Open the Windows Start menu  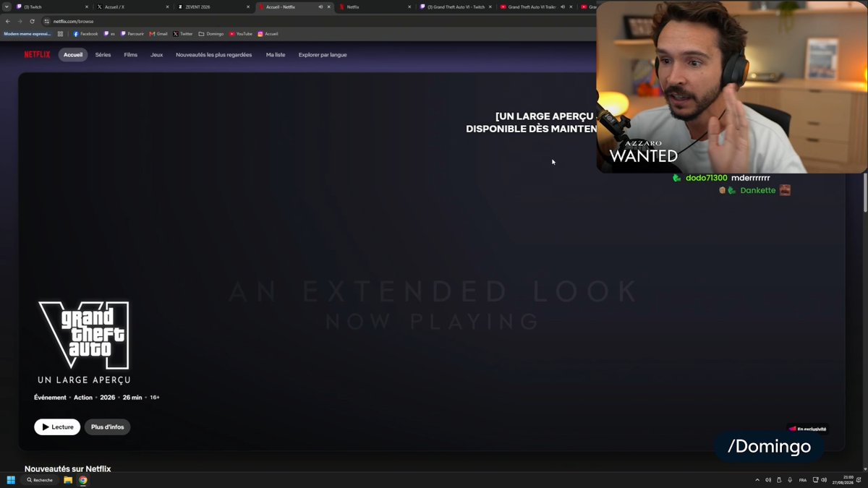(11, 480)
